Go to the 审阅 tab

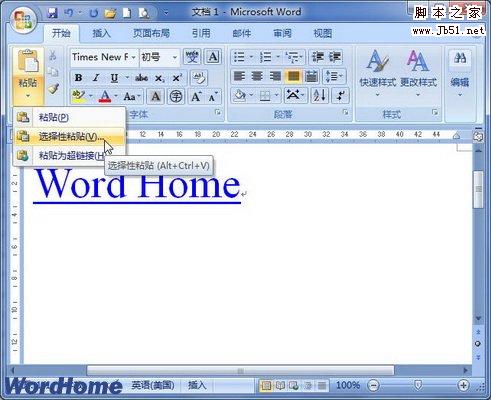pos(282,33)
